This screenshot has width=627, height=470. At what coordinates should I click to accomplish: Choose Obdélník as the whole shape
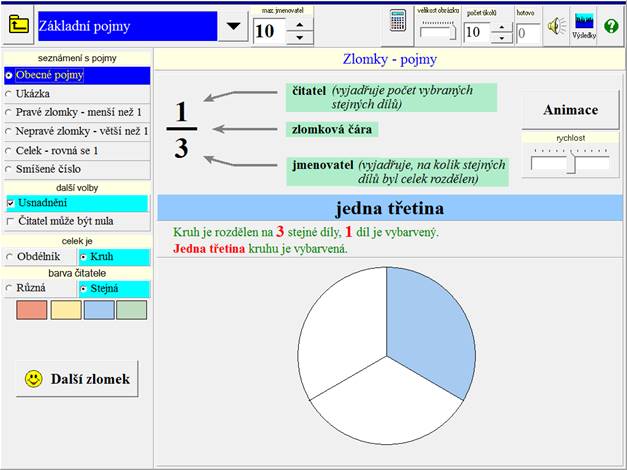(x=39, y=257)
